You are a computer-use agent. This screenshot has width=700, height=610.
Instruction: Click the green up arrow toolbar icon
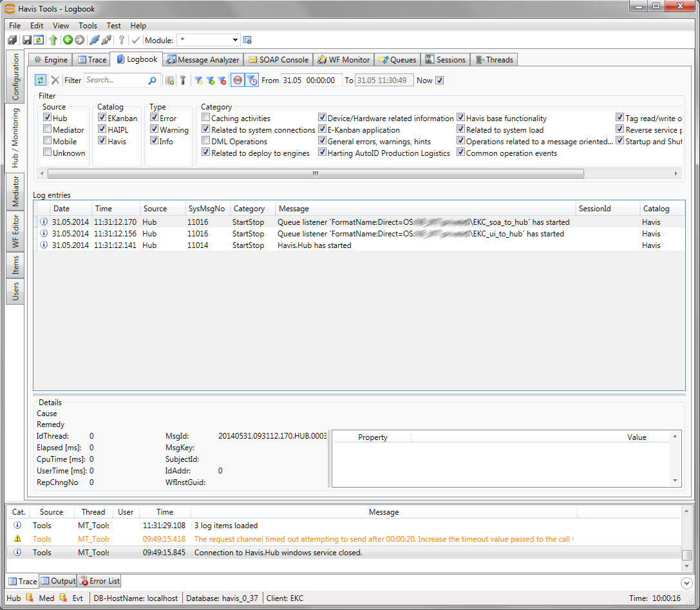53,41
